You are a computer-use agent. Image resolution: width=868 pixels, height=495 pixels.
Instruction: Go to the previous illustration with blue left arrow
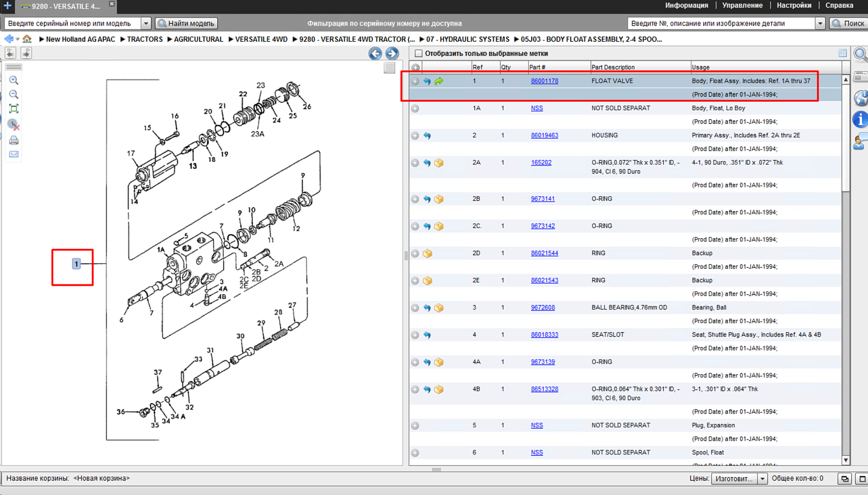[375, 54]
